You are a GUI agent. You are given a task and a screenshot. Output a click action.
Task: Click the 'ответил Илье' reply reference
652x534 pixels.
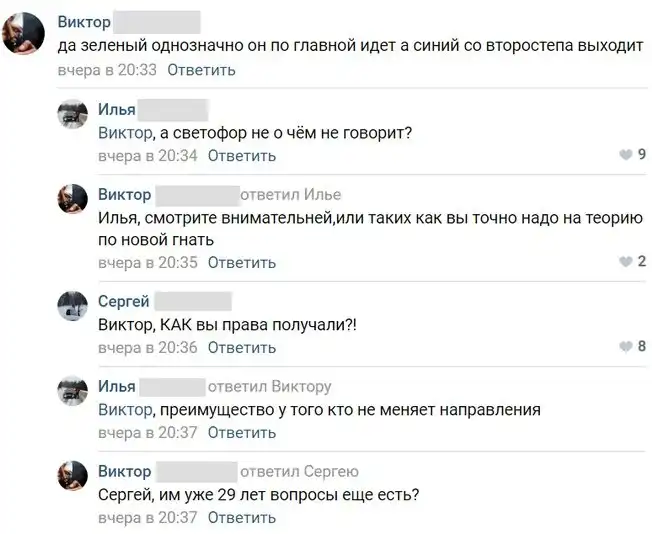291,194
